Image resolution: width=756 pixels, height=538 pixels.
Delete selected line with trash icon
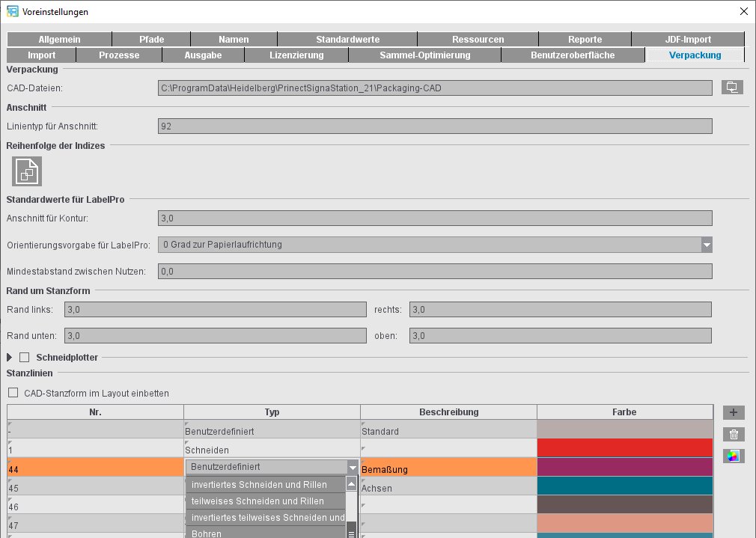coord(734,434)
